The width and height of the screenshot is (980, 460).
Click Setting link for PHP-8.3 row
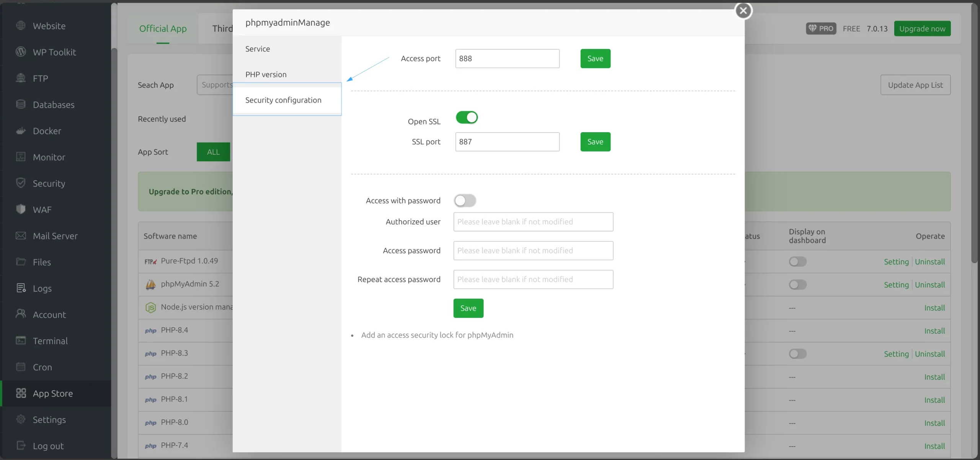(x=896, y=354)
